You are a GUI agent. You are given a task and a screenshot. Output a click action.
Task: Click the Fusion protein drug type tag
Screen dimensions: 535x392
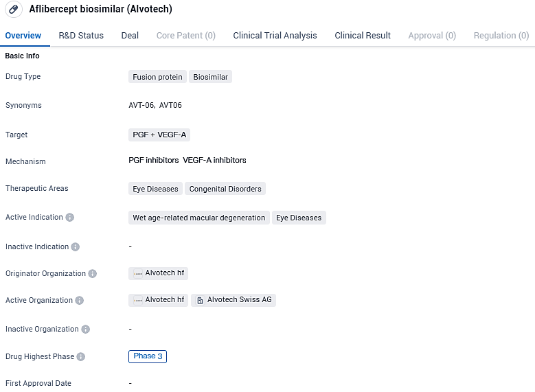pos(157,77)
